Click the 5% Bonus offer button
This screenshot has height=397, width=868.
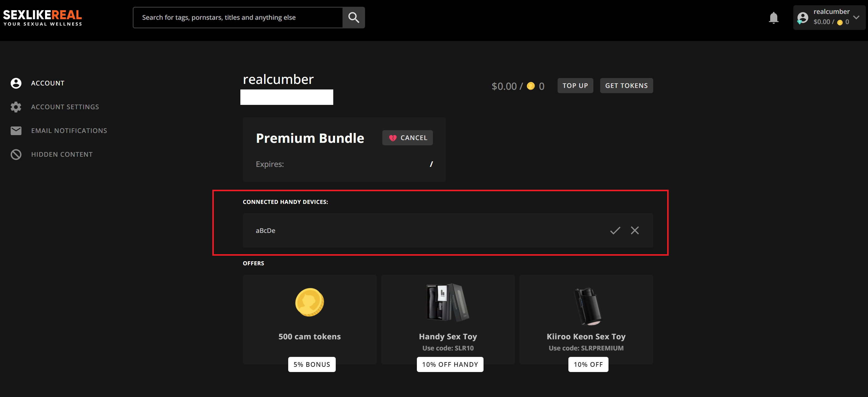pyautogui.click(x=312, y=364)
